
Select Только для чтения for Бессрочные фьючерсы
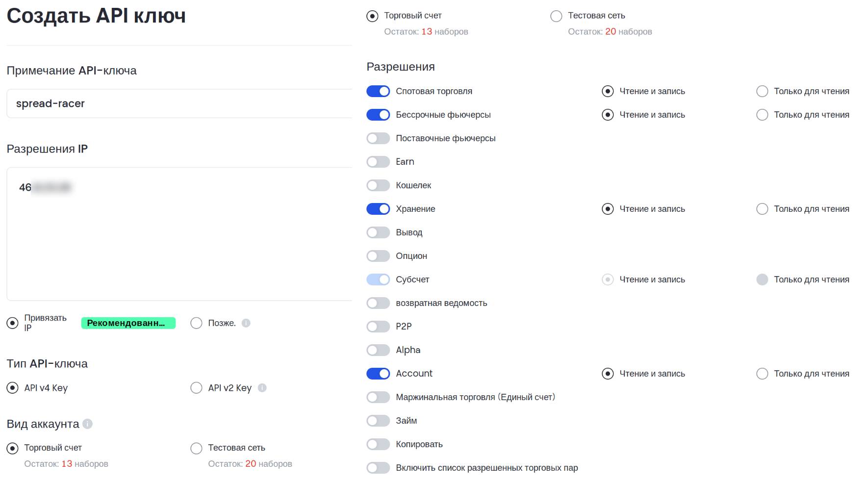point(762,115)
